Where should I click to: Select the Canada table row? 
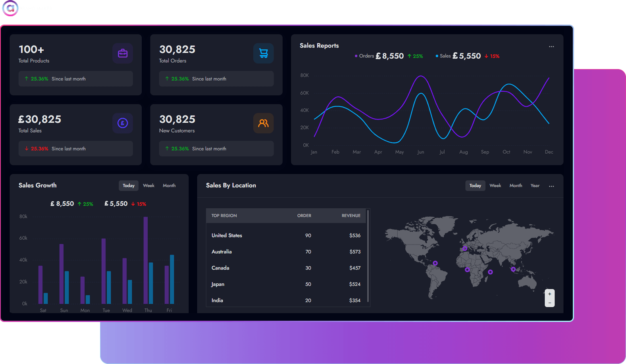coord(286,268)
